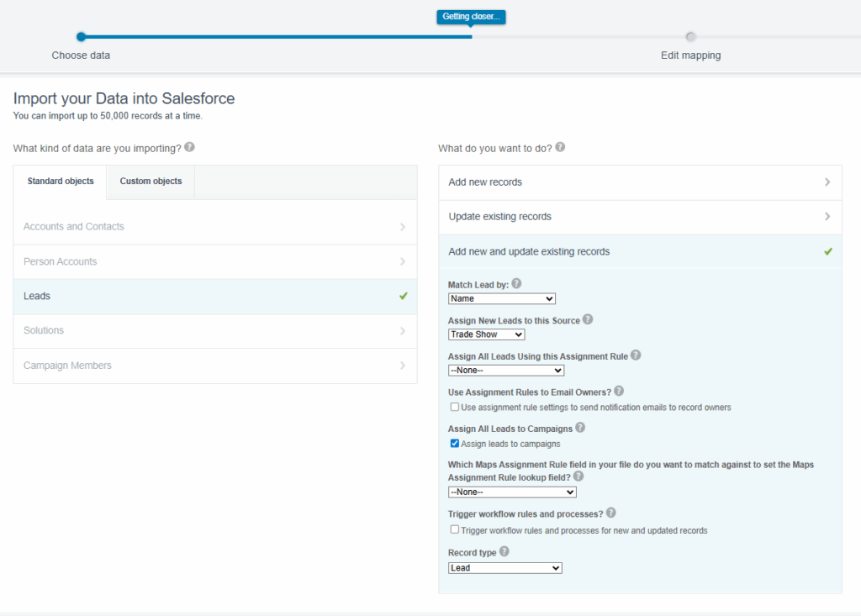Click the Edit mapping step on the progress bar
Viewport: 861px width, 616px height.
(690, 37)
